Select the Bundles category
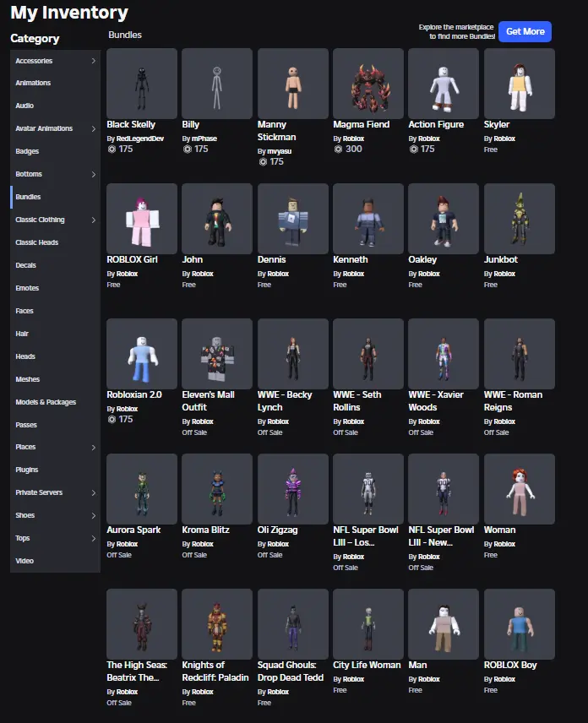 (x=56, y=197)
